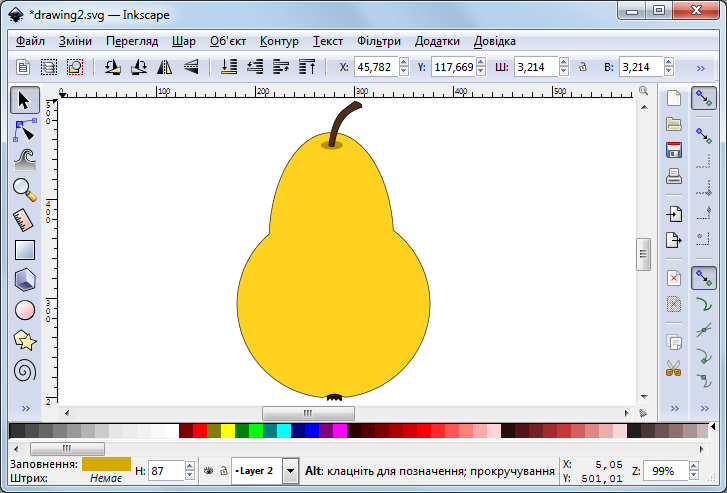
Task: Open the Фільтри menu
Action: point(378,41)
